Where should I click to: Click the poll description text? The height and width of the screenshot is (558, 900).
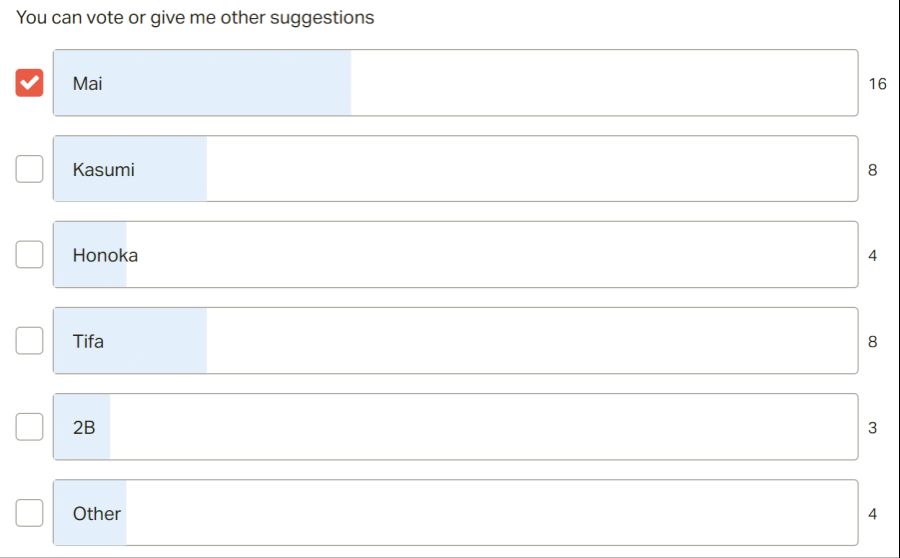click(x=195, y=18)
